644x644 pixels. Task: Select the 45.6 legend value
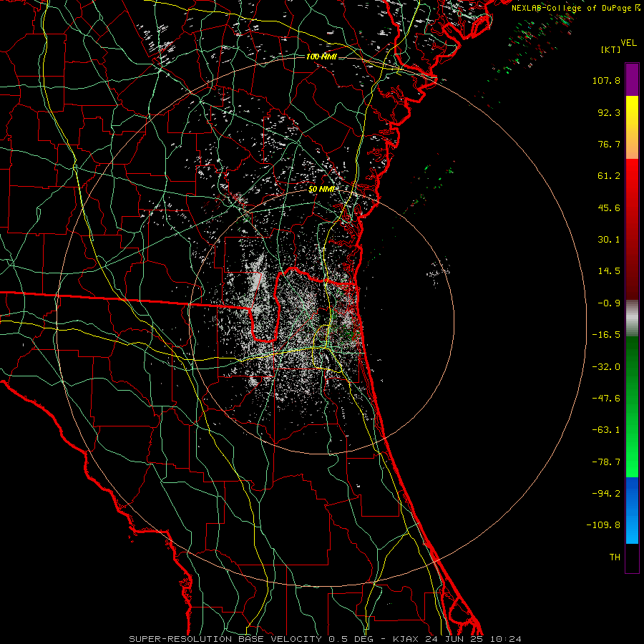609,208
